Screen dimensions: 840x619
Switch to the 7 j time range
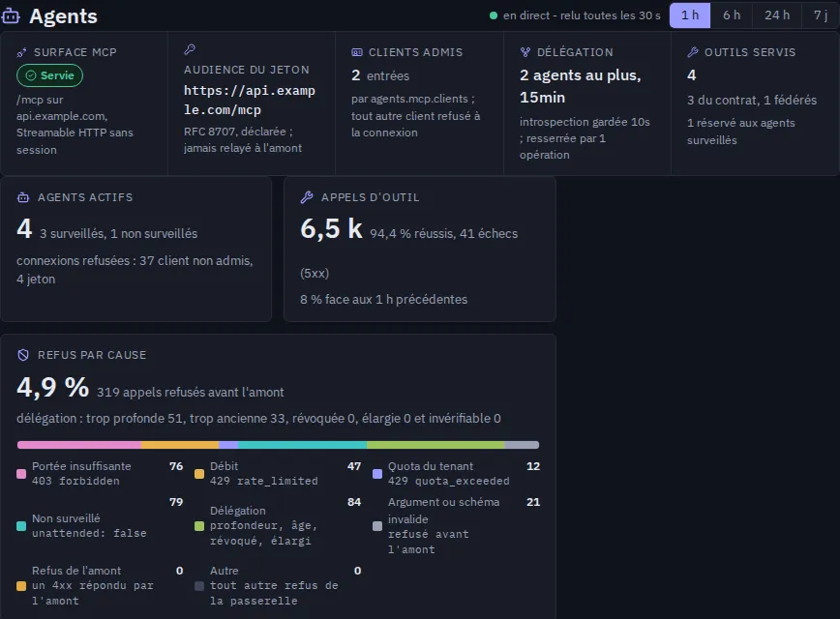click(x=821, y=15)
